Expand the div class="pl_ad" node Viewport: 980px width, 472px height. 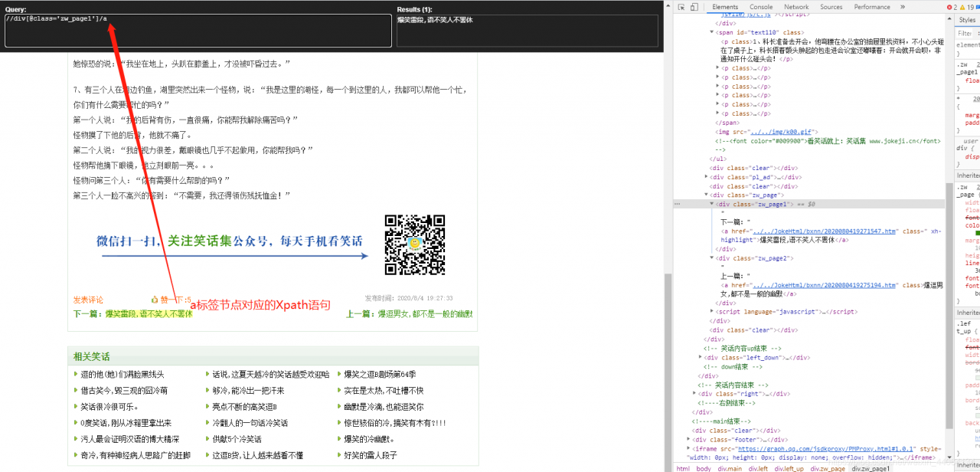pyautogui.click(x=707, y=177)
